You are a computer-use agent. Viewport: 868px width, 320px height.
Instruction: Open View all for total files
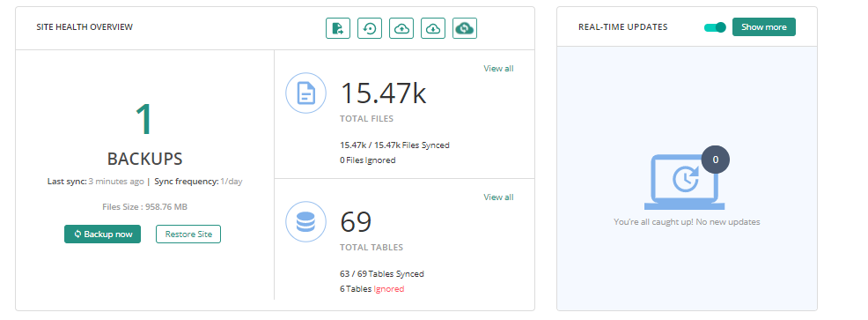pyautogui.click(x=498, y=69)
